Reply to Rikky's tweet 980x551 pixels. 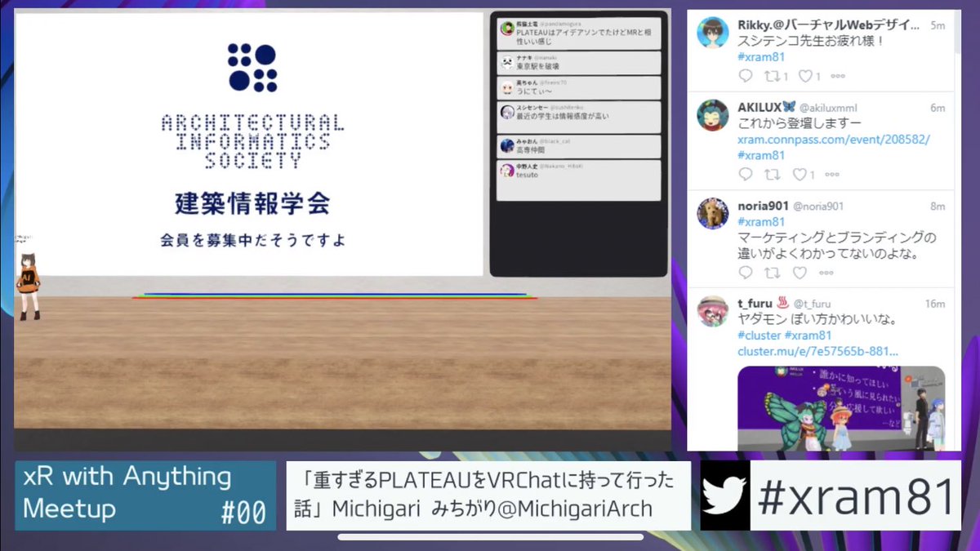coord(745,76)
